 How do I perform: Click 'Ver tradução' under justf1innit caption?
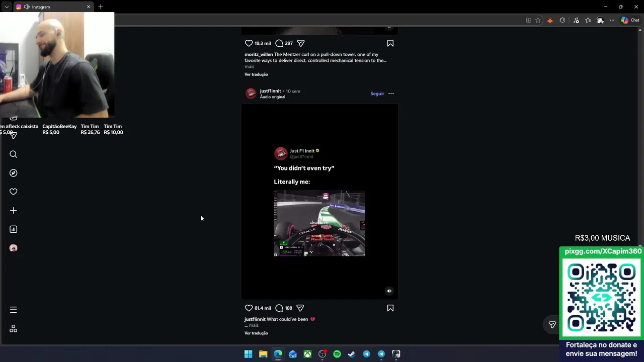(x=256, y=333)
